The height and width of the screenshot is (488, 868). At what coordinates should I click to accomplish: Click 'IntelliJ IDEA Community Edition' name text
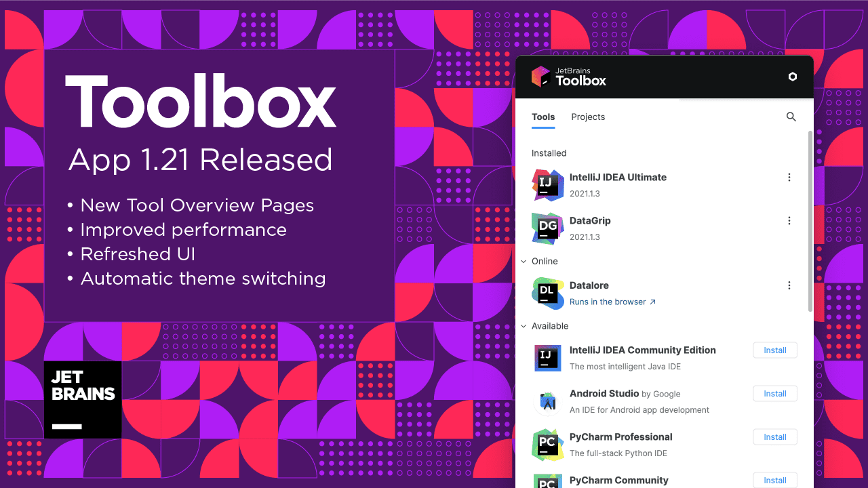tap(643, 350)
